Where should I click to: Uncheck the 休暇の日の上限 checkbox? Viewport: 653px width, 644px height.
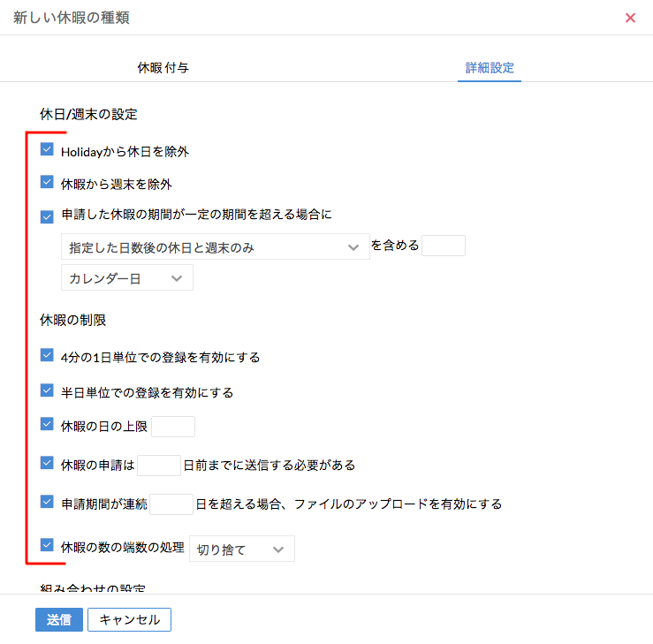pyautogui.click(x=48, y=425)
